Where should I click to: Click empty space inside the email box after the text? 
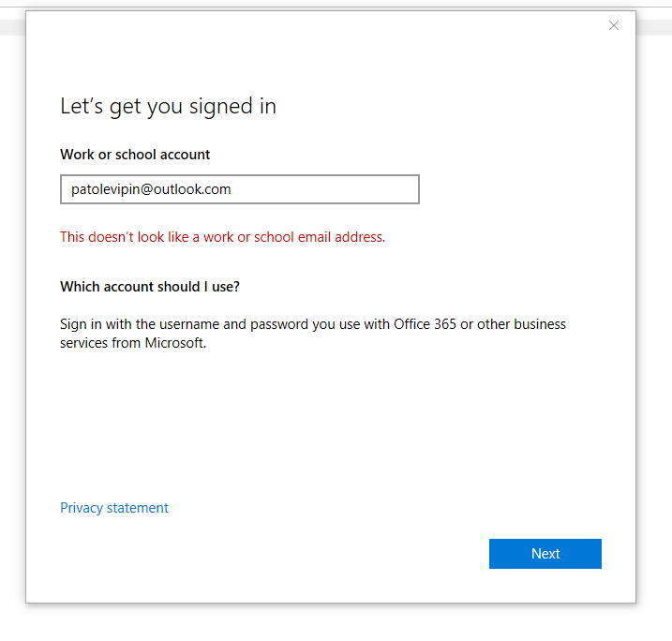[x=326, y=189]
